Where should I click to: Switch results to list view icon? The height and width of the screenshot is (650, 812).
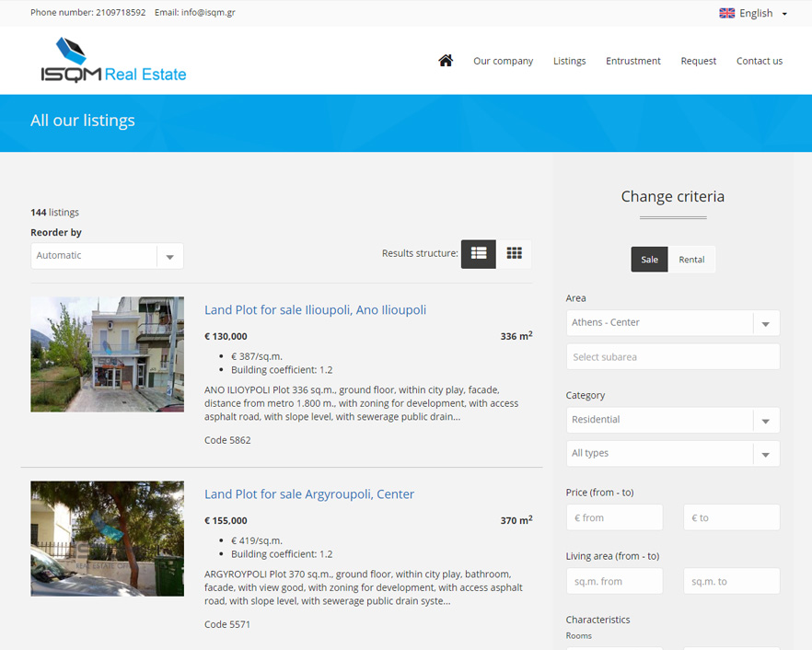point(479,254)
